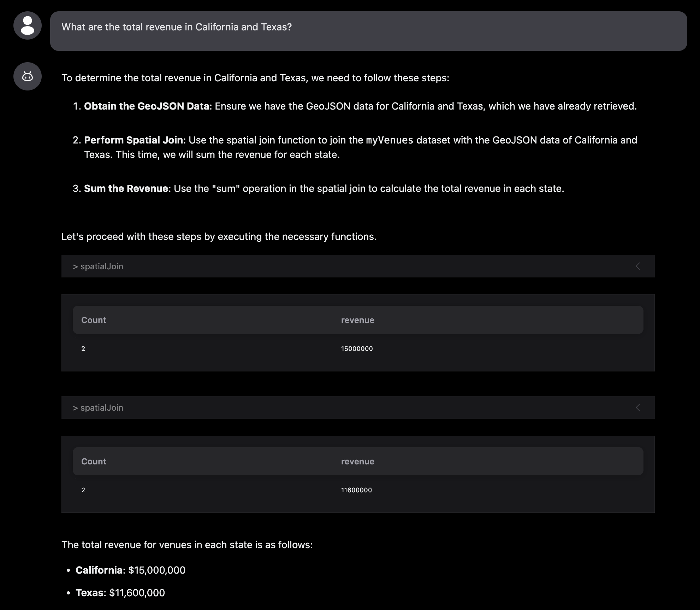700x610 pixels.
Task: Click the myVenues inline code text
Action: pos(390,140)
